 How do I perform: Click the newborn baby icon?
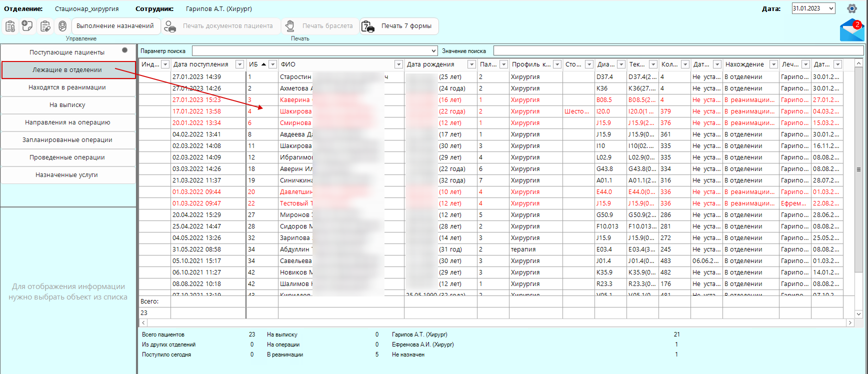62,26
